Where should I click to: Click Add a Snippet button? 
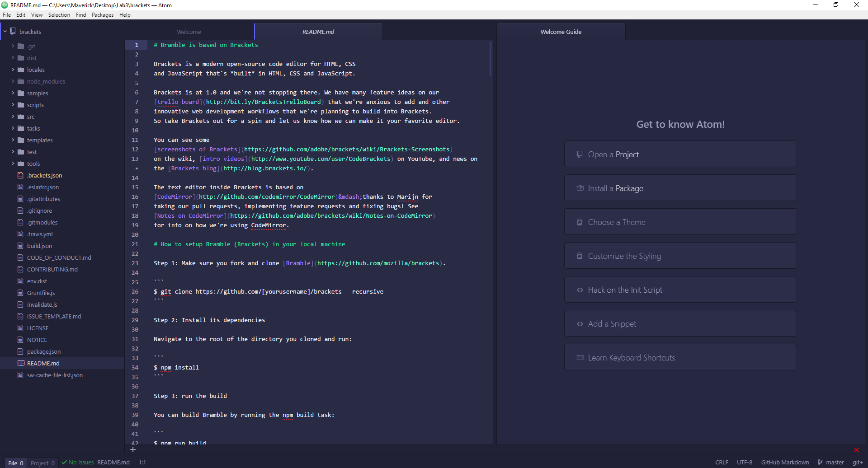(680, 323)
